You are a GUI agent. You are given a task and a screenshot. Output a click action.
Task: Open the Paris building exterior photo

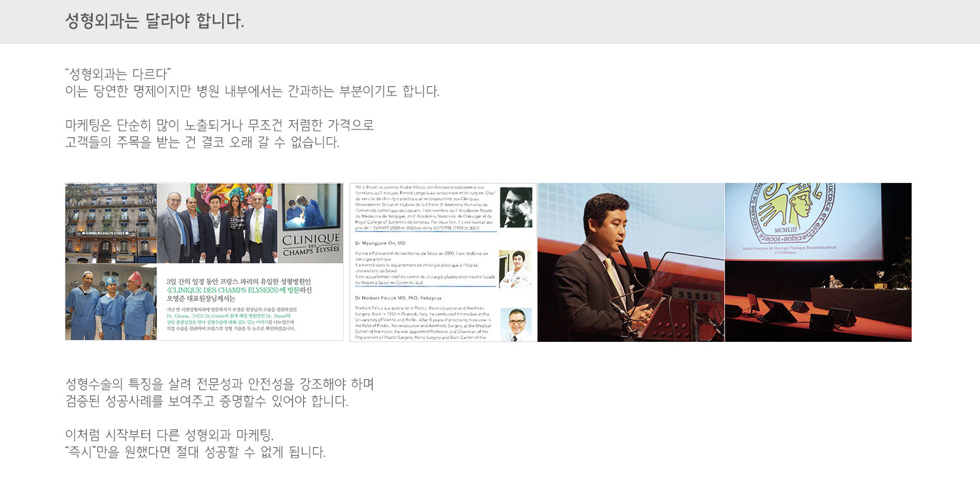pyautogui.click(x=111, y=223)
